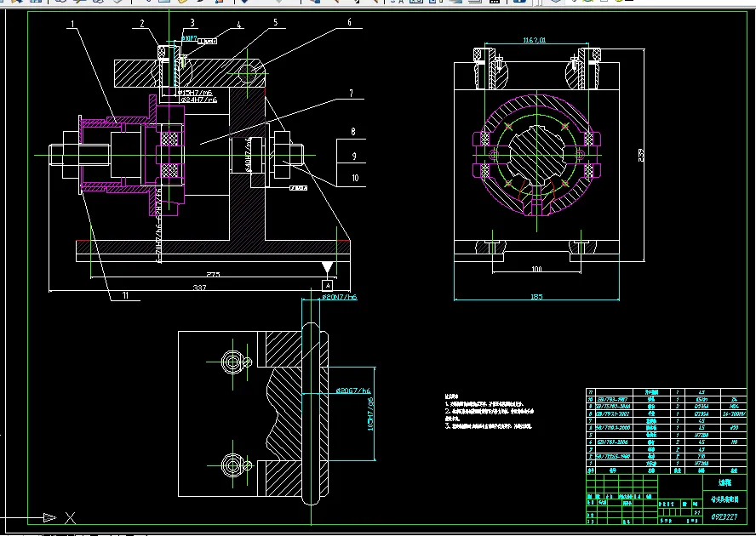This screenshot has height=536, width=756.
Task: Select technical note line 1
Action: (x=484, y=403)
